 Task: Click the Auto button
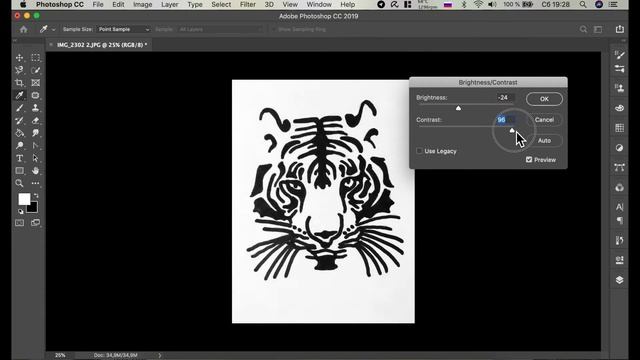tap(544, 140)
